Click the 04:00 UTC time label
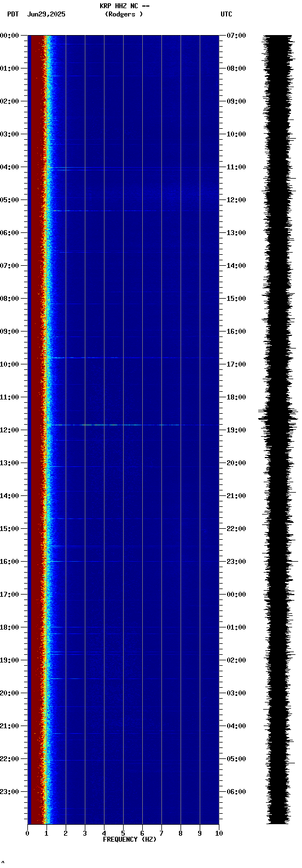Screen dimensions: 302x868 pyautogui.click(x=236, y=726)
